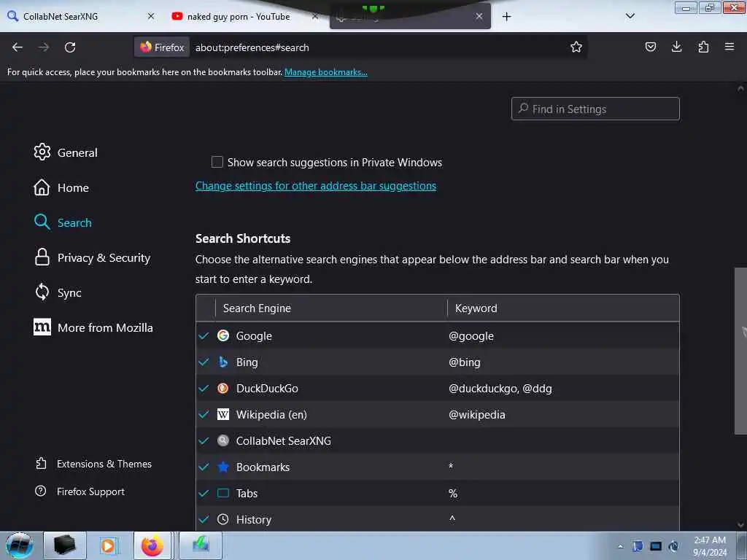
Task: Click the Keyword column header
Action: click(x=563, y=308)
